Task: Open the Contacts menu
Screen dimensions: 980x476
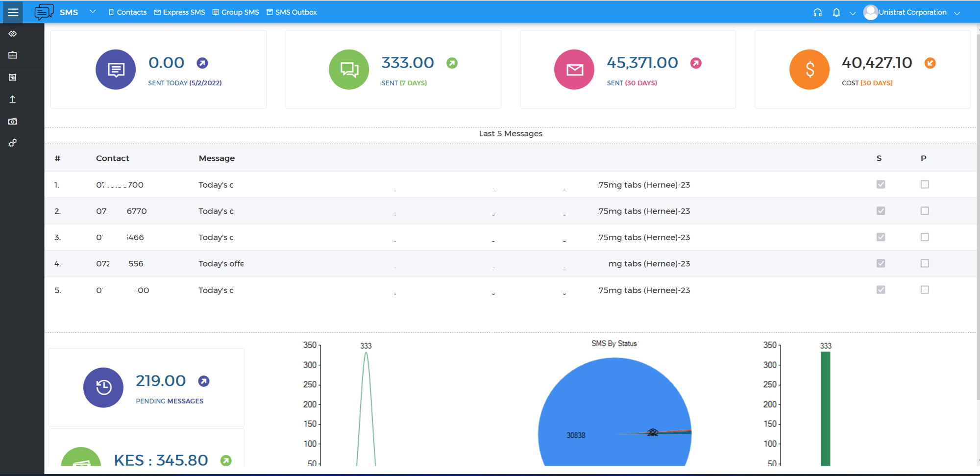Action: (x=127, y=12)
